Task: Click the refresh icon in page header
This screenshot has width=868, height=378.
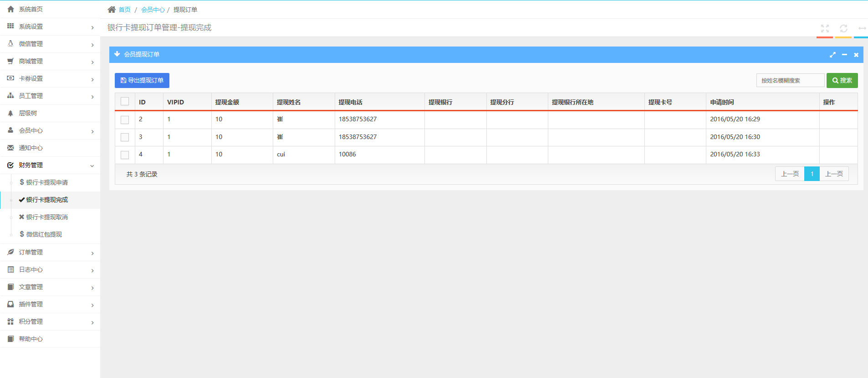Action: [843, 28]
